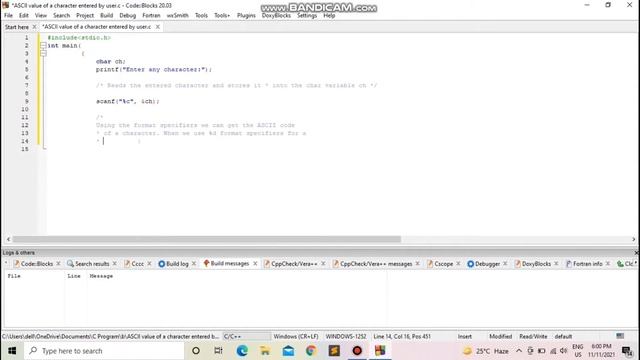The width and height of the screenshot is (640, 360).
Task: Click the Code::Blocks taskbar icon
Action: coord(380,351)
